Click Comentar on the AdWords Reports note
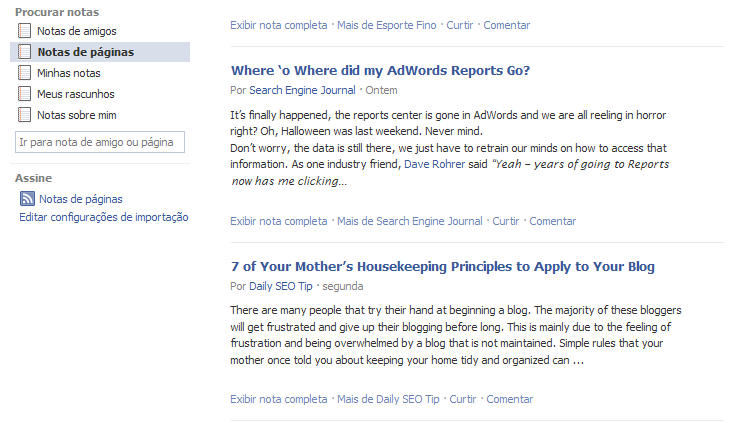This screenshot has height=423, width=738. pyautogui.click(x=553, y=221)
